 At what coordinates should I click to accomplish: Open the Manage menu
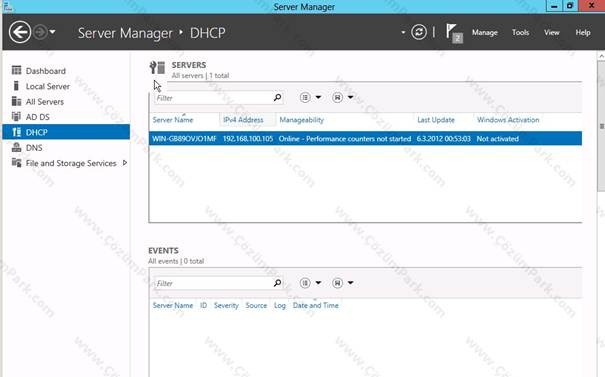point(485,33)
